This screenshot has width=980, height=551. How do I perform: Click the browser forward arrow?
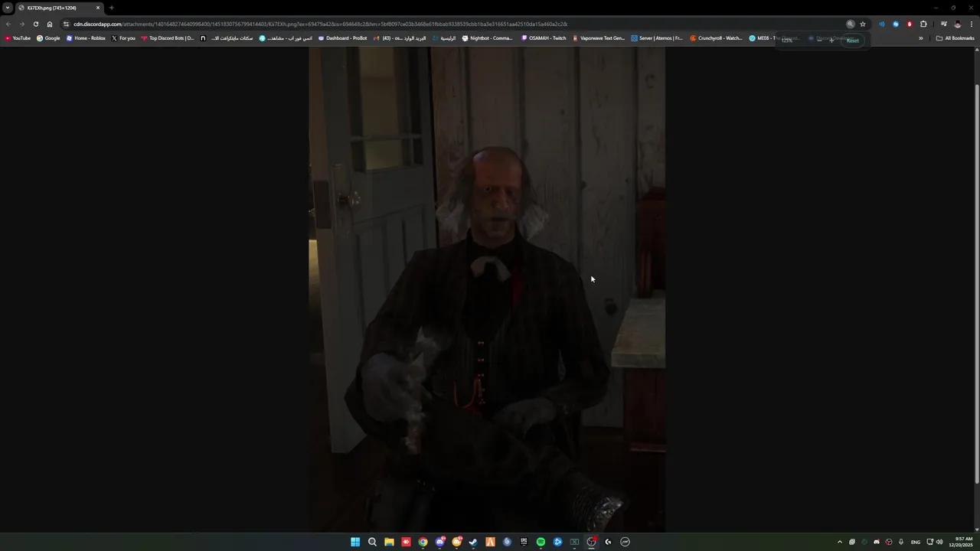[x=21, y=24]
